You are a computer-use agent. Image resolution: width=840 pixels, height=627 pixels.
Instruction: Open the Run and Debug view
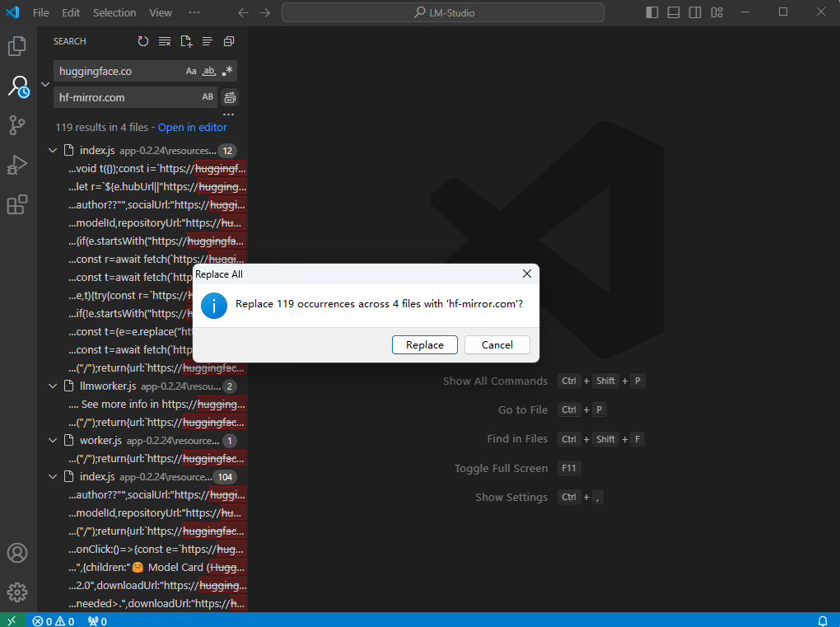pyautogui.click(x=17, y=165)
